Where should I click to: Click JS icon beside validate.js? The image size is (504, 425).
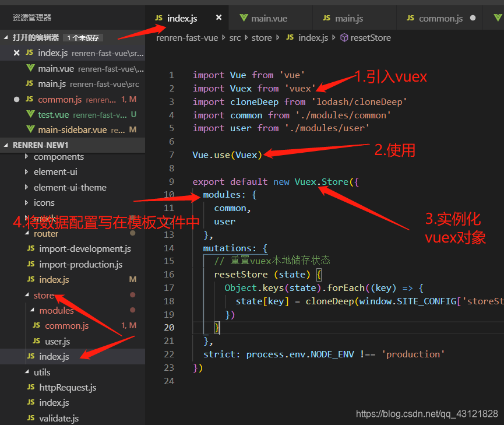point(31,418)
